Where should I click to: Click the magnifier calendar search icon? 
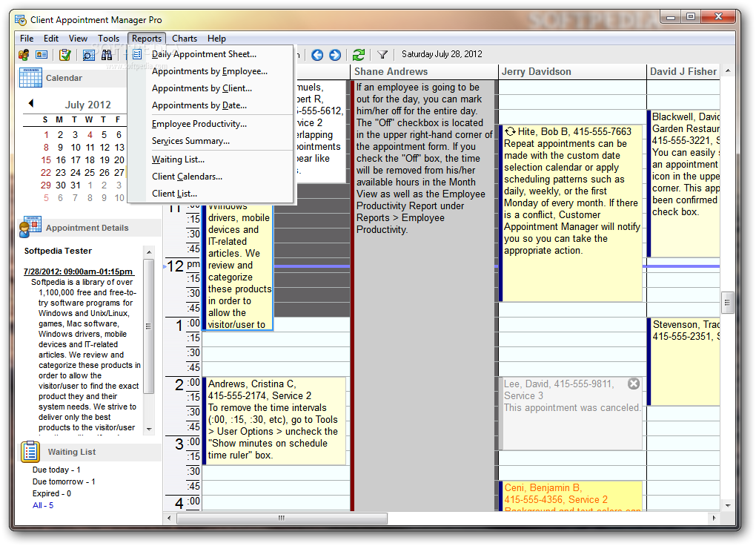89,55
